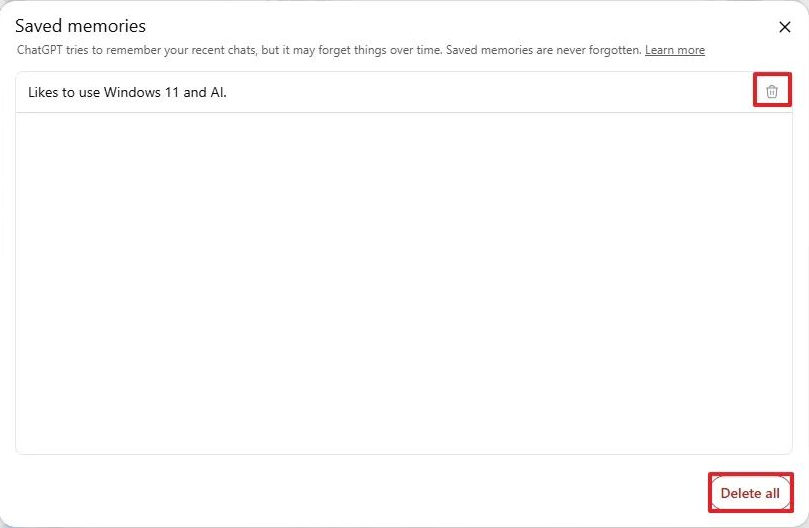Click the trash icon highlighted in red

771,91
